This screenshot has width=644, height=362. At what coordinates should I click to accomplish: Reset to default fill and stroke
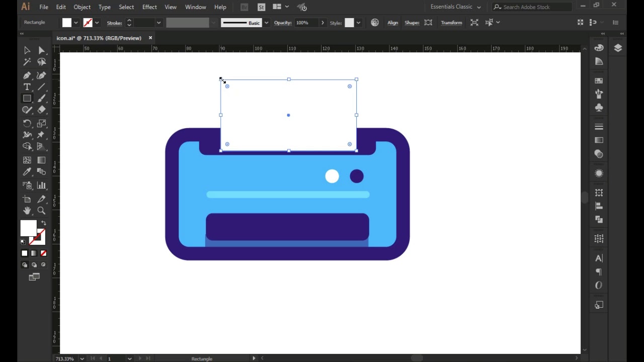23,242
